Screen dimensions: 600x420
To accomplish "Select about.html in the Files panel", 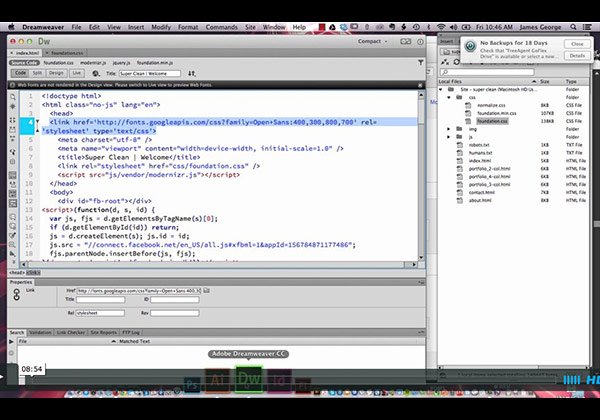I will tap(480, 200).
